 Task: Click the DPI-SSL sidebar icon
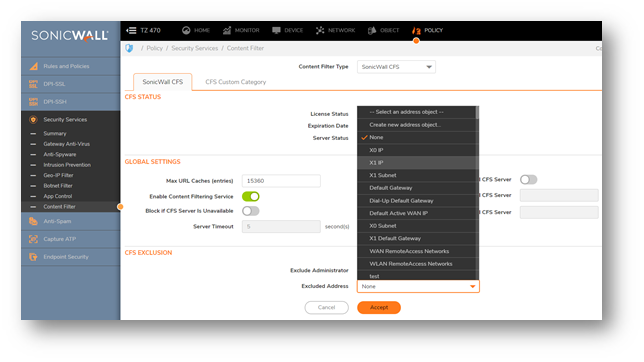click(x=33, y=84)
